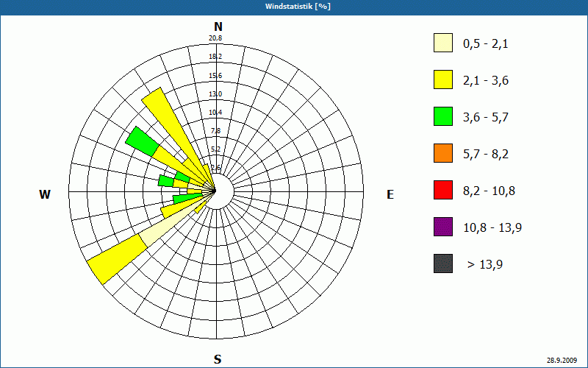Viewport: 588px width, 368px height.
Task: Click the S compass label
Action: pyautogui.click(x=218, y=359)
